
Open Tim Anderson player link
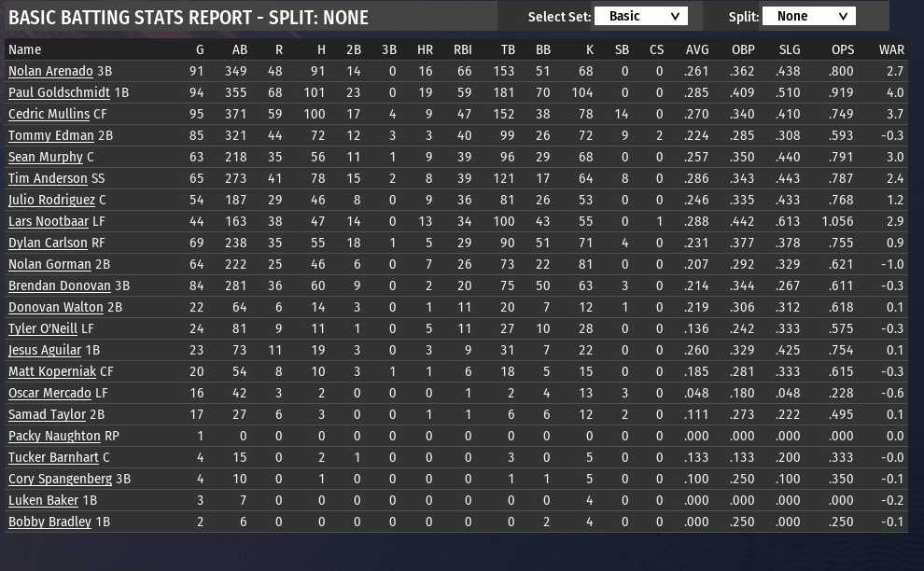48,178
